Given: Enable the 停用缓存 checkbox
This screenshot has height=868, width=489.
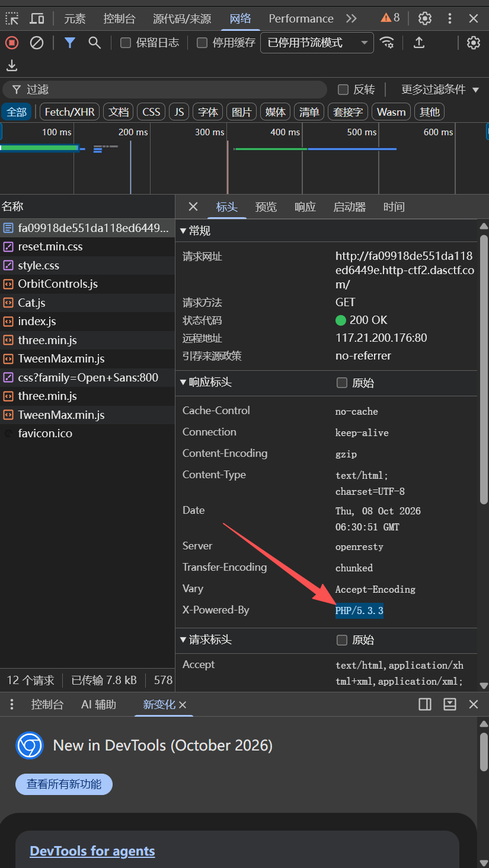Looking at the screenshot, I should click(202, 43).
